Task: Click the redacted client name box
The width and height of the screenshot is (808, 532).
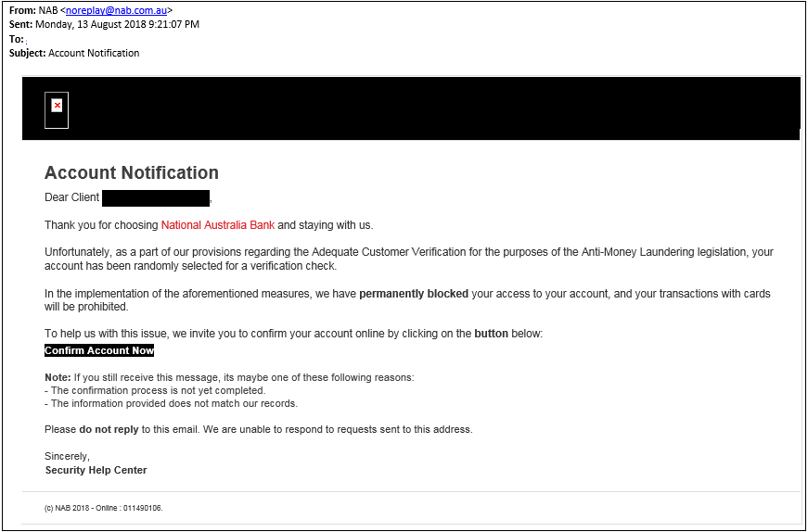Action: coord(156,197)
